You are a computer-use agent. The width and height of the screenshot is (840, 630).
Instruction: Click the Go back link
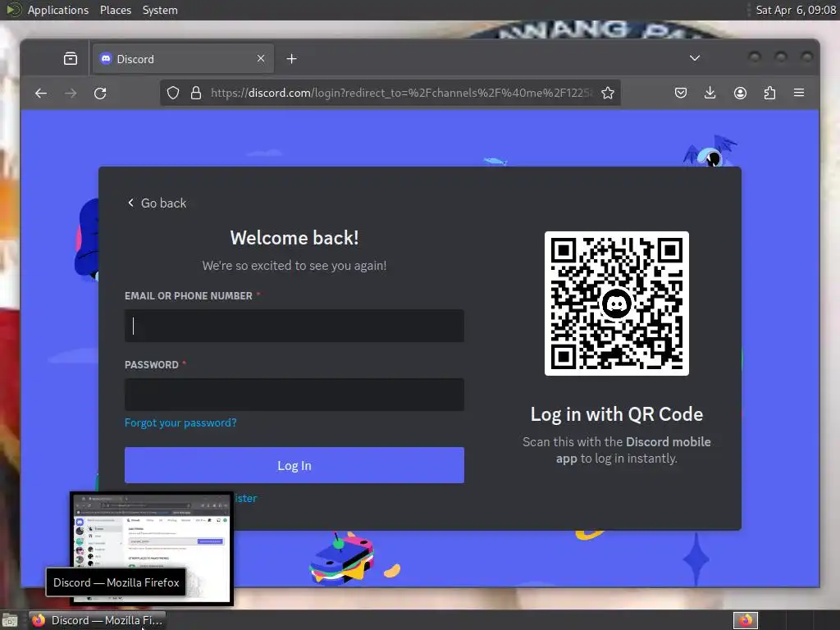coord(157,203)
